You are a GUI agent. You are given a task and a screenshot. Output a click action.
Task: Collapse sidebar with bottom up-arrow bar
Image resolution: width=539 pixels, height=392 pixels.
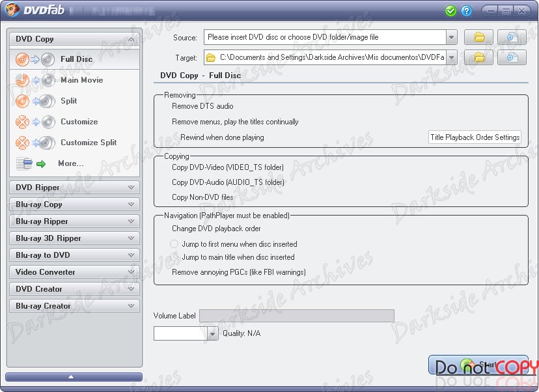(x=74, y=377)
